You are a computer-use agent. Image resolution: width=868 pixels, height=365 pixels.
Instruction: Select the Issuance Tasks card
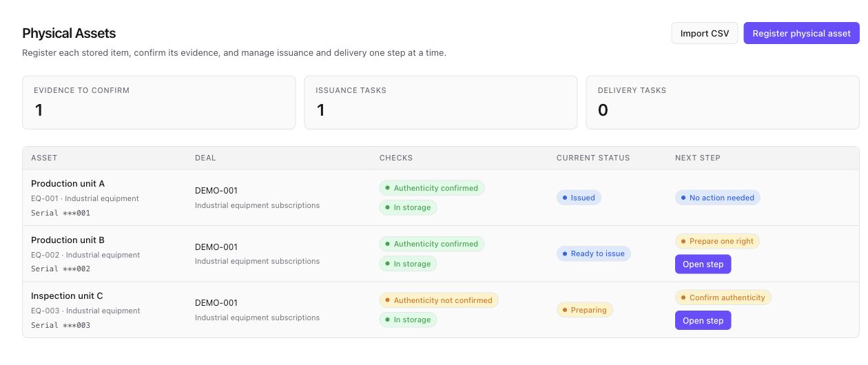[441, 103]
